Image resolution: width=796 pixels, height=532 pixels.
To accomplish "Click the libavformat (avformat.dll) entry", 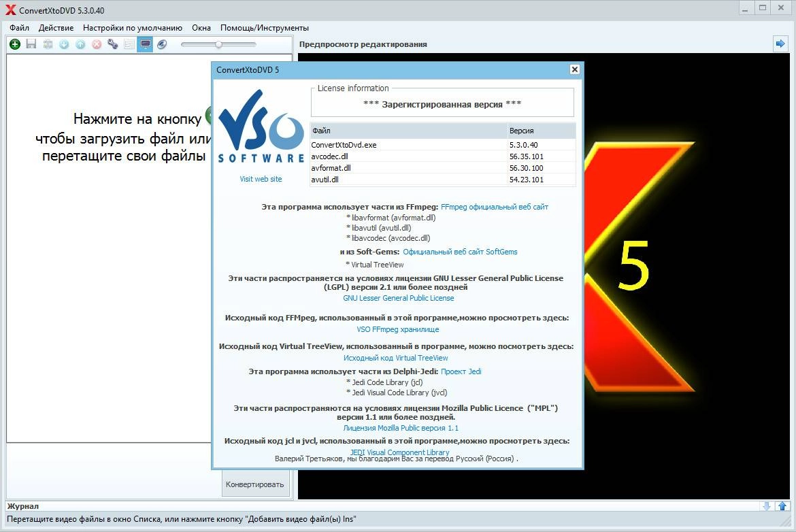I will click(391, 218).
